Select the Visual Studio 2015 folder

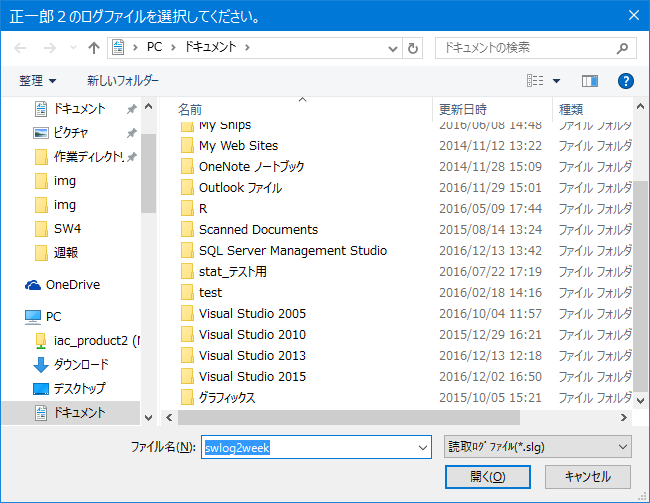point(252,377)
